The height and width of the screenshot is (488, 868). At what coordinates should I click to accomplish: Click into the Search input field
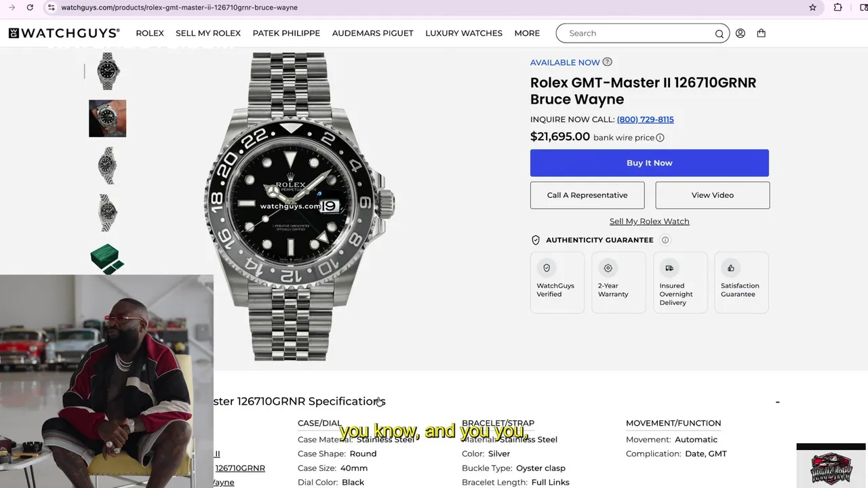click(x=636, y=33)
